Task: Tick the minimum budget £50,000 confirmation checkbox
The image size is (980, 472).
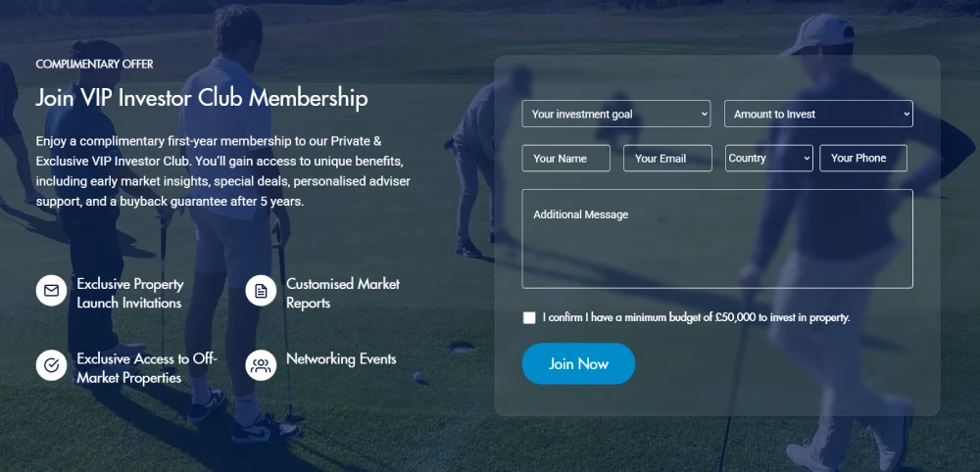Action: pos(529,318)
